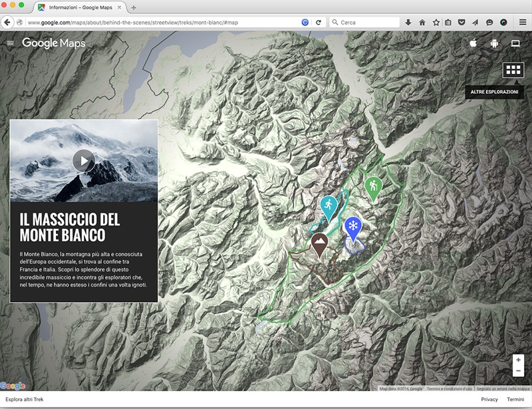
Task: Show the bookmarks list icon
Action: click(448, 23)
